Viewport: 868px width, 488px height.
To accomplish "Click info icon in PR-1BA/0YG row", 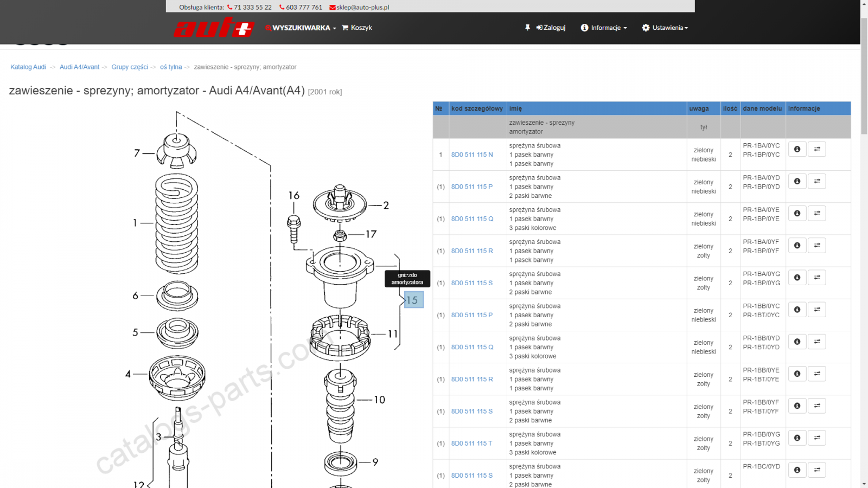I will click(x=797, y=277).
